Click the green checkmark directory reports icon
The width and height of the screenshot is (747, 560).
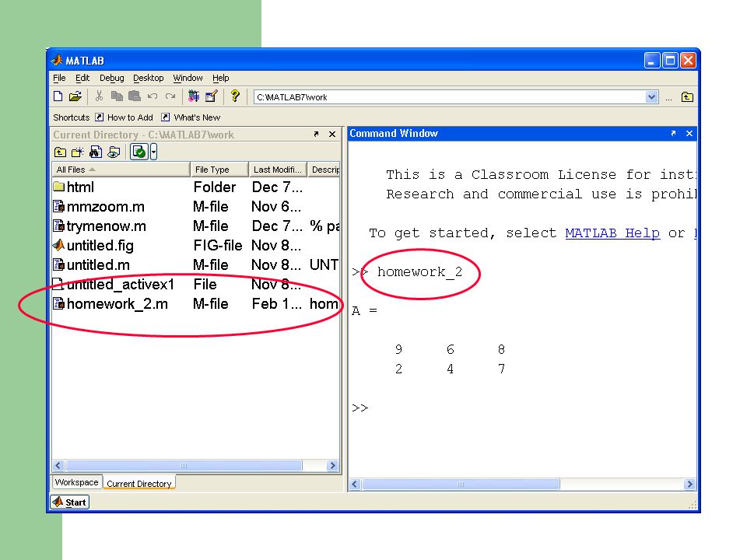[x=139, y=152]
